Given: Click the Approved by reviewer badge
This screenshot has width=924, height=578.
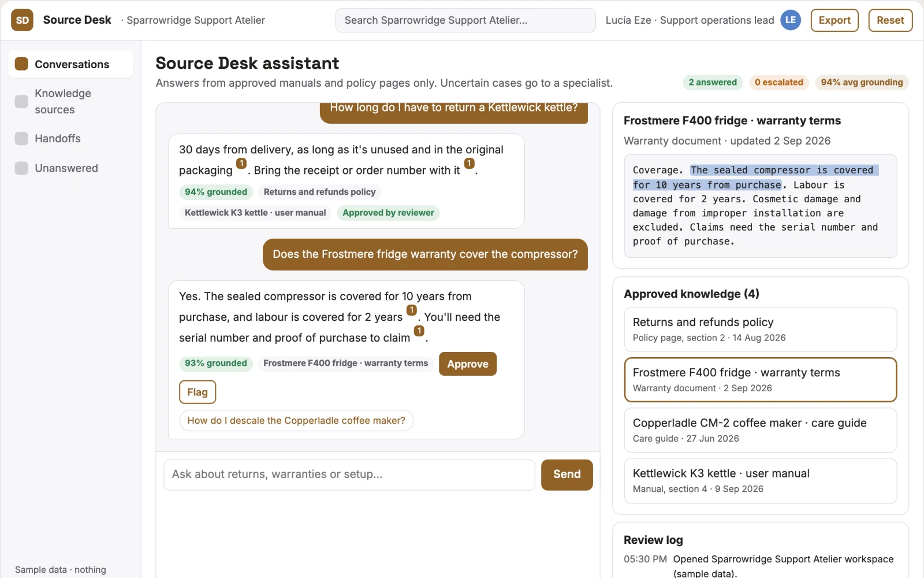Looking at the screenshot, I should click(388, 213).
